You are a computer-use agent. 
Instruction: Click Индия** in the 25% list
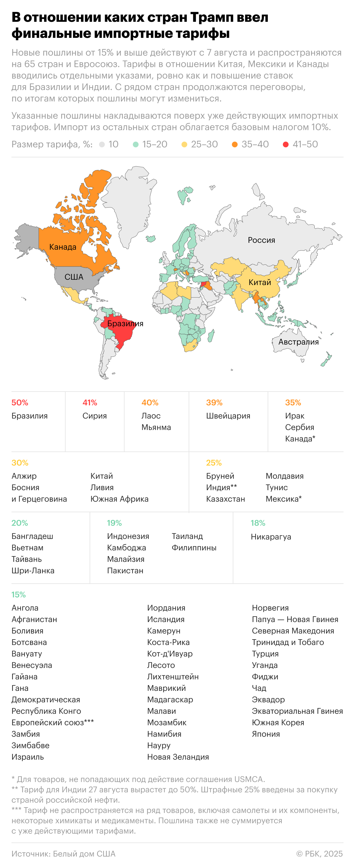coord(221,488)
